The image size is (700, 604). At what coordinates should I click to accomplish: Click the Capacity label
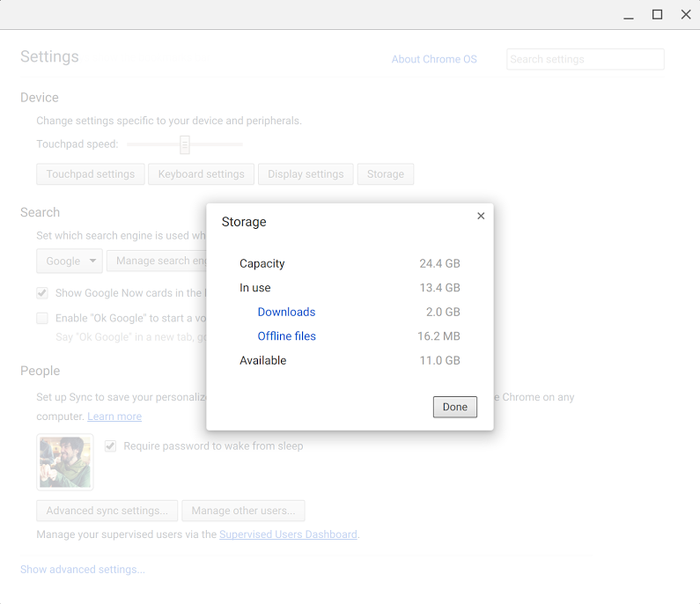[262, 263]
